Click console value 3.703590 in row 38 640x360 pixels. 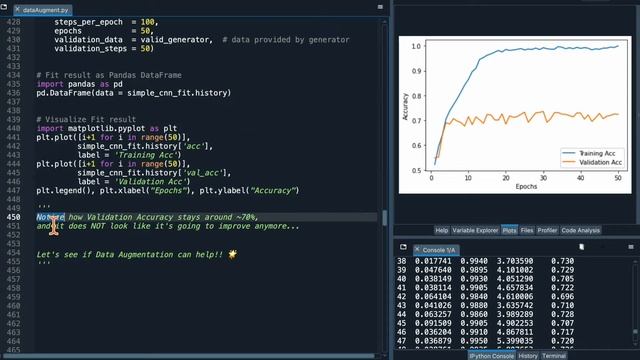click(x=515, y=261)
